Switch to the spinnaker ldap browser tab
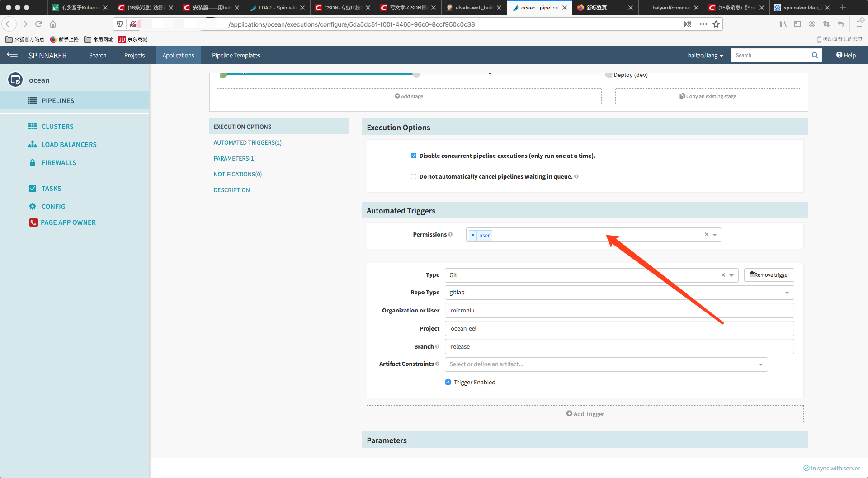868x478 pixels. click(x=802, y=8)
